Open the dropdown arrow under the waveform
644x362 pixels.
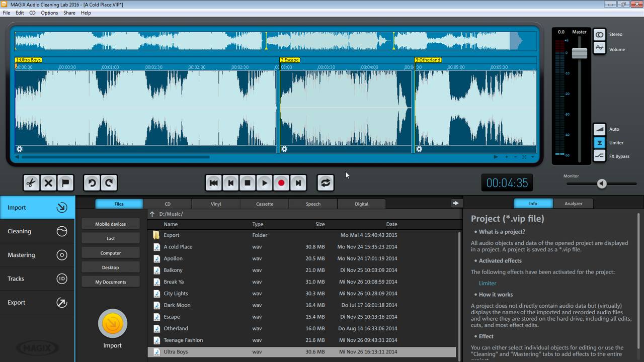point(533,157)
